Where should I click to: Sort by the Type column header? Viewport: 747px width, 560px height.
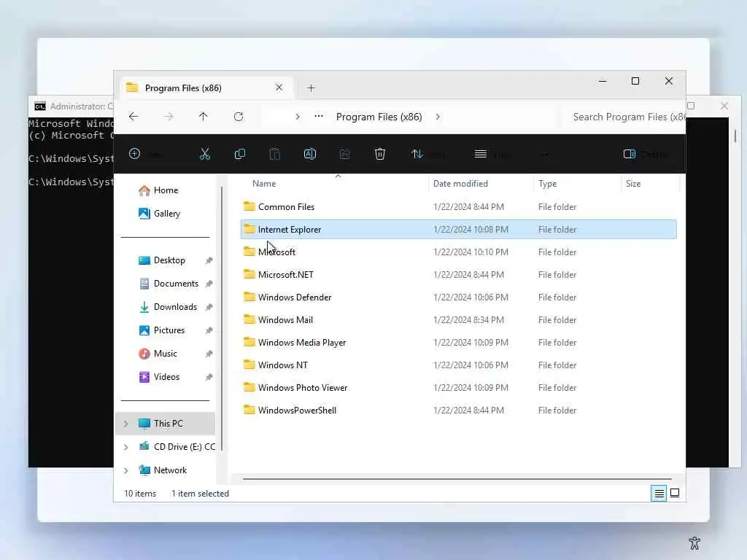tap(547, 183)
